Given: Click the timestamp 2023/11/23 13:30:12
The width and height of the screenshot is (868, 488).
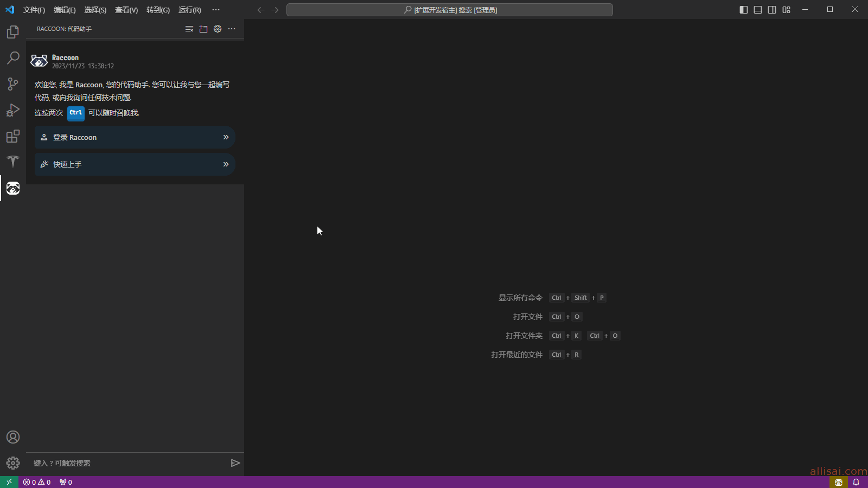Looking at the screenshot, I should (83, 66).
